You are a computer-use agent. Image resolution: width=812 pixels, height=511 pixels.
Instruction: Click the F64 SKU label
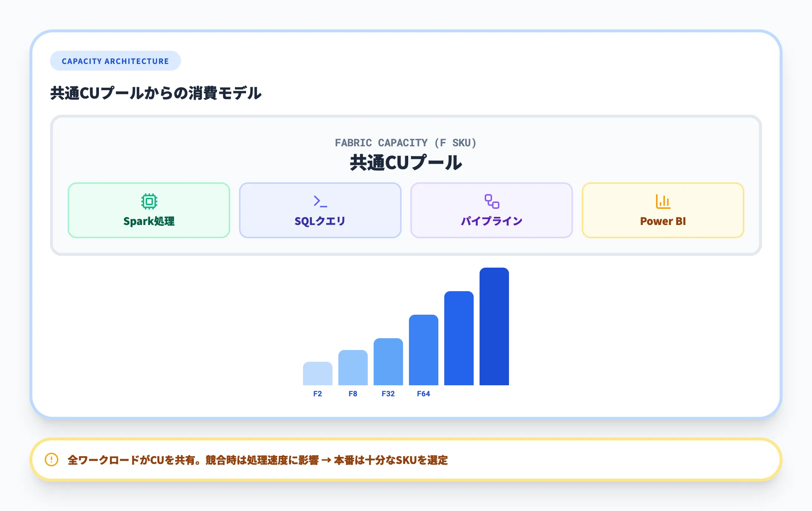click(423, 394)
